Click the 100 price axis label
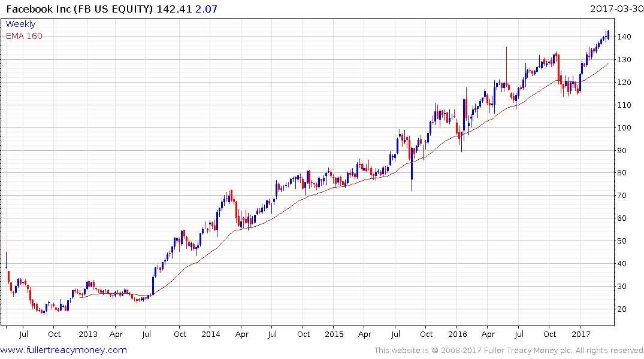 [x=624, y=127]
